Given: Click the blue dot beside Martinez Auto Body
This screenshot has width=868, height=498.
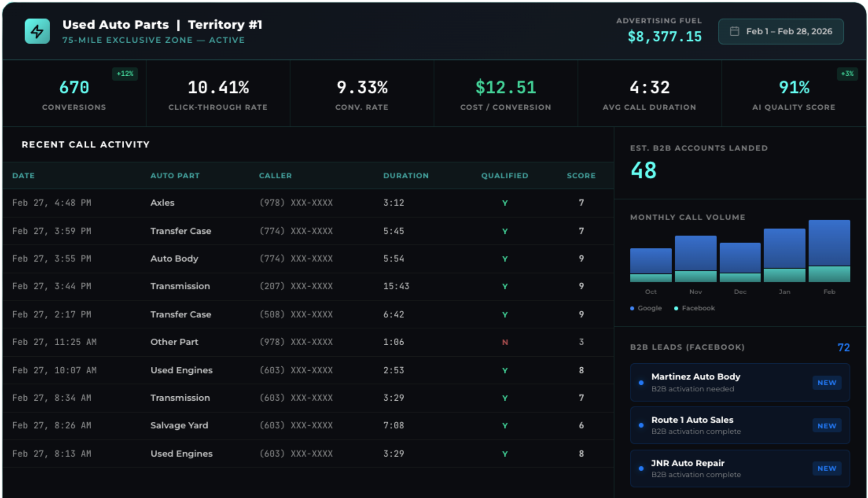Looking at the screenshot, I should (641, 383).
